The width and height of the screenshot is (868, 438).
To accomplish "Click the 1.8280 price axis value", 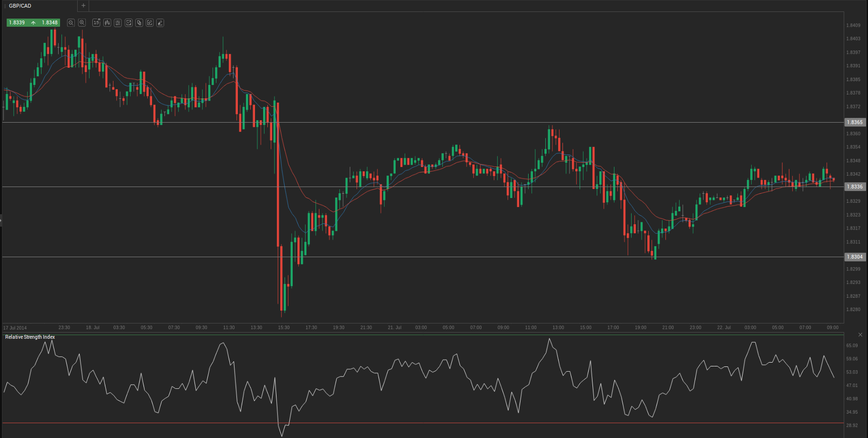I will pos(853,310).
